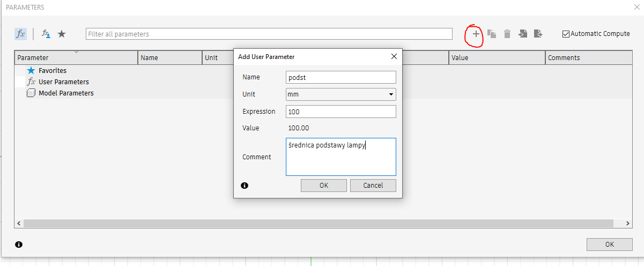
Task: Click the export parameters icon
Action: click(x=538, y=34)
